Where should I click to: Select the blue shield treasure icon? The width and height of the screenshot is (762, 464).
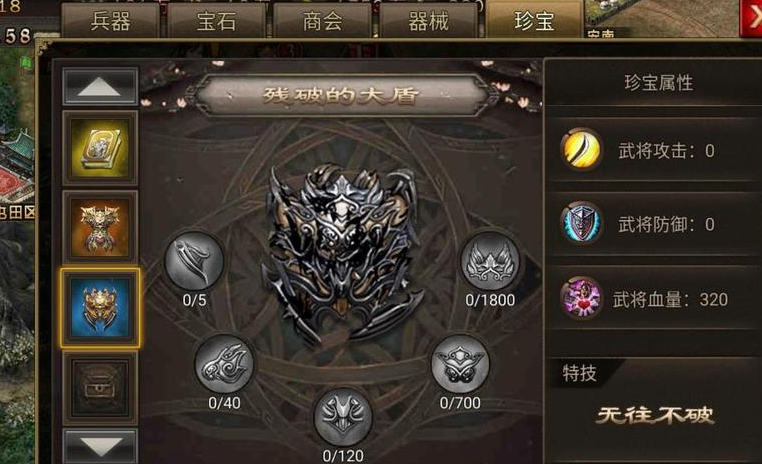pos(100,308)
